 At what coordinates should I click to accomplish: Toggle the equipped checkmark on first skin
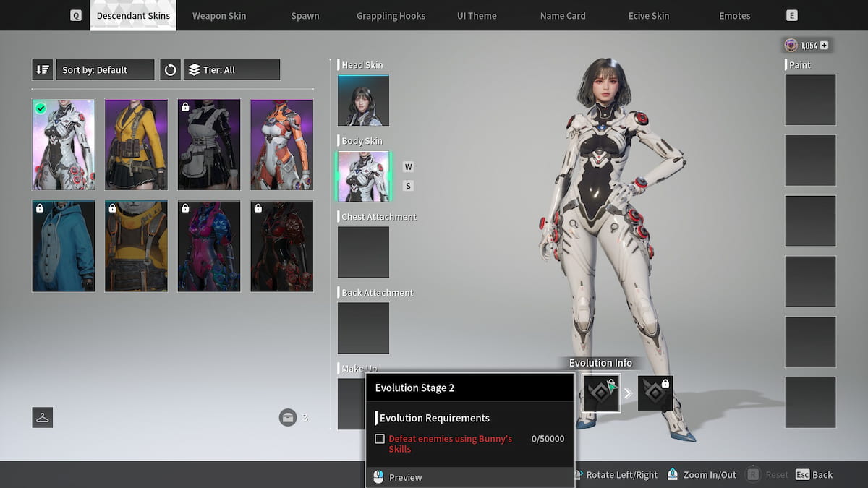click(x=41, y=108)
